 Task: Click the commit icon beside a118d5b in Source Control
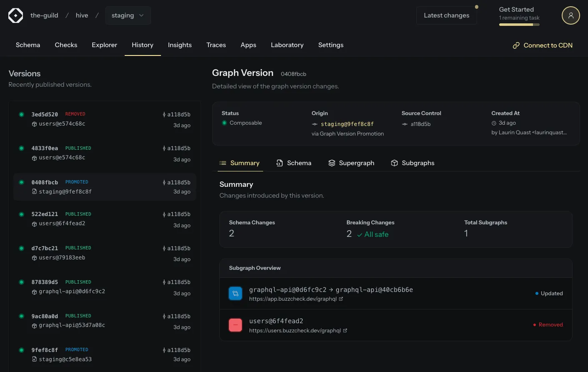point(405,124)
